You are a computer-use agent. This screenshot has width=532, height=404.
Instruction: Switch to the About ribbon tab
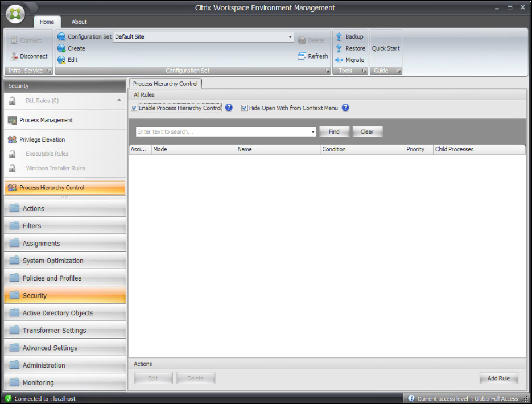click(x=79, y=22)
